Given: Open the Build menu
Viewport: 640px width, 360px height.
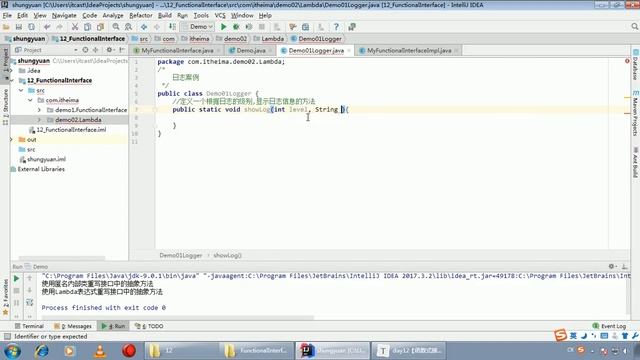Looking at the screenshot, I should click(164, 16).
